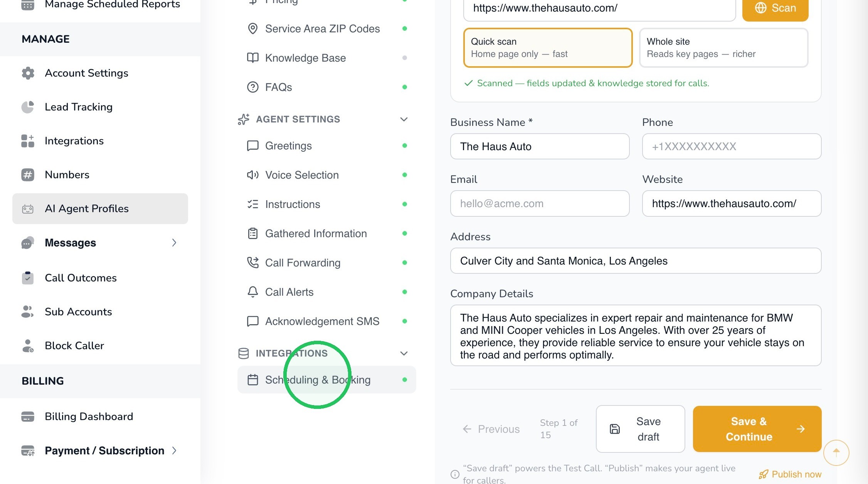Collapse the Integrations section chevron

point(404,353)
